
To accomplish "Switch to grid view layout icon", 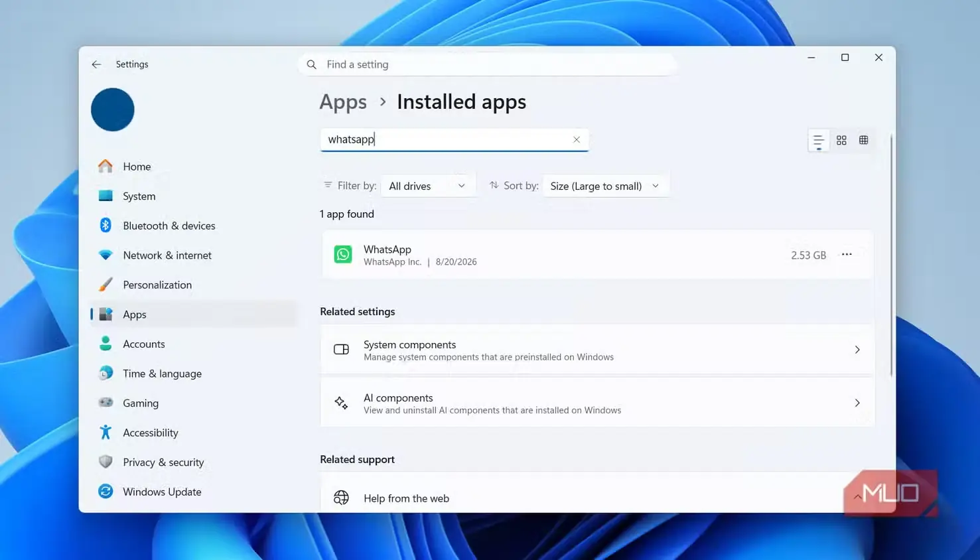I will click(841, 140).
